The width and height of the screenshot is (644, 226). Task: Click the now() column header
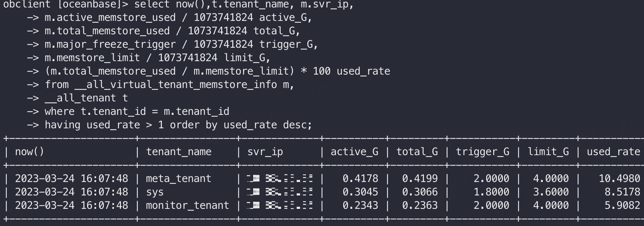click(x=29, y=152)
